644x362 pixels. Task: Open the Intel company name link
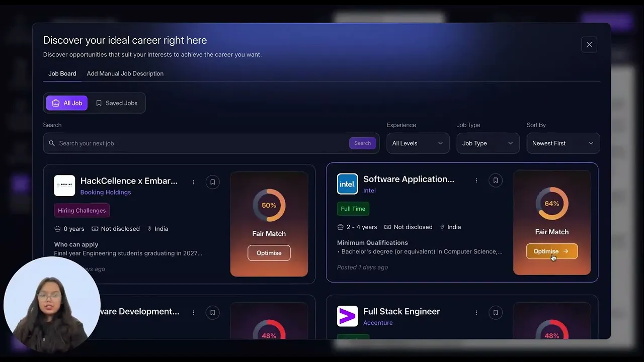point(369,191)
